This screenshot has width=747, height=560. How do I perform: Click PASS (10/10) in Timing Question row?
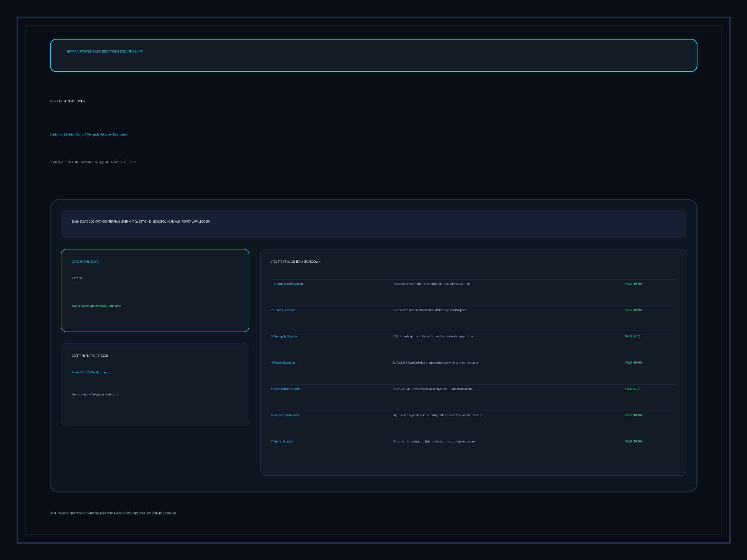(x=634, y=310)
